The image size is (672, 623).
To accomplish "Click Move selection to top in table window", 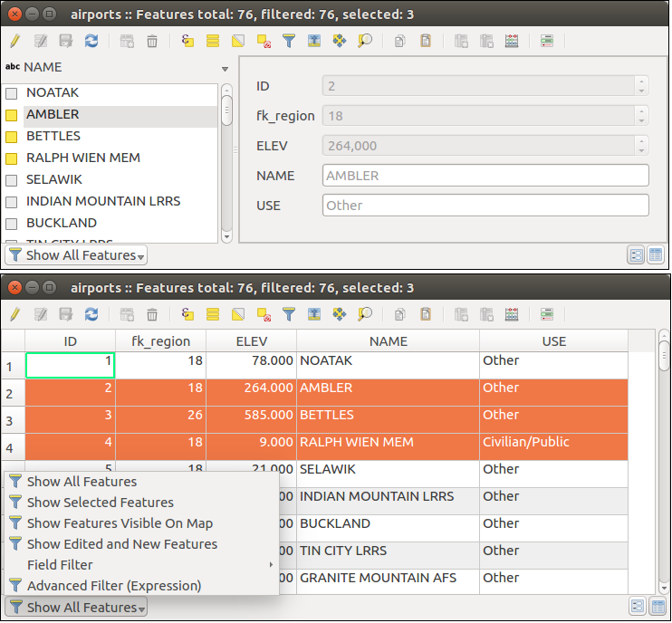I will click(314, 315).
